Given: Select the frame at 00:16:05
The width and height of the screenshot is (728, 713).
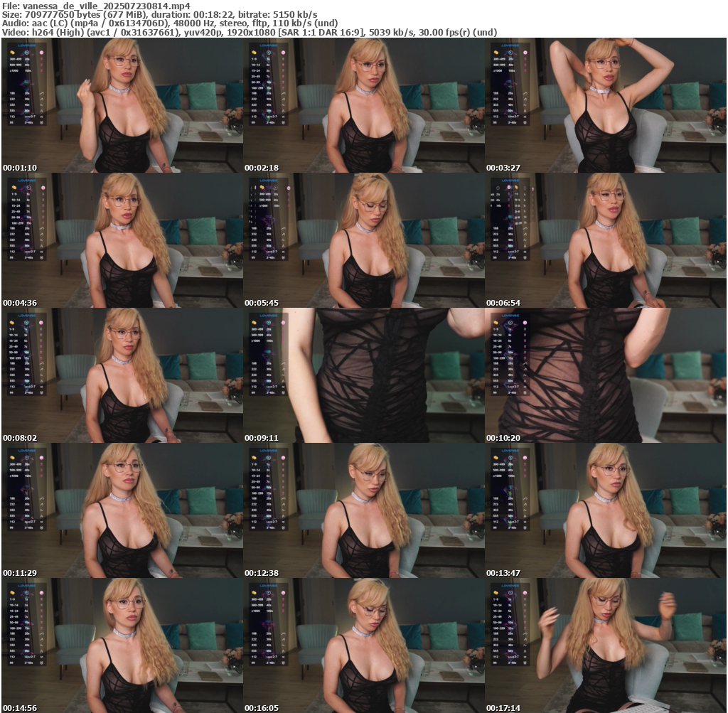Looking at the screenshot, I should 363,645.
